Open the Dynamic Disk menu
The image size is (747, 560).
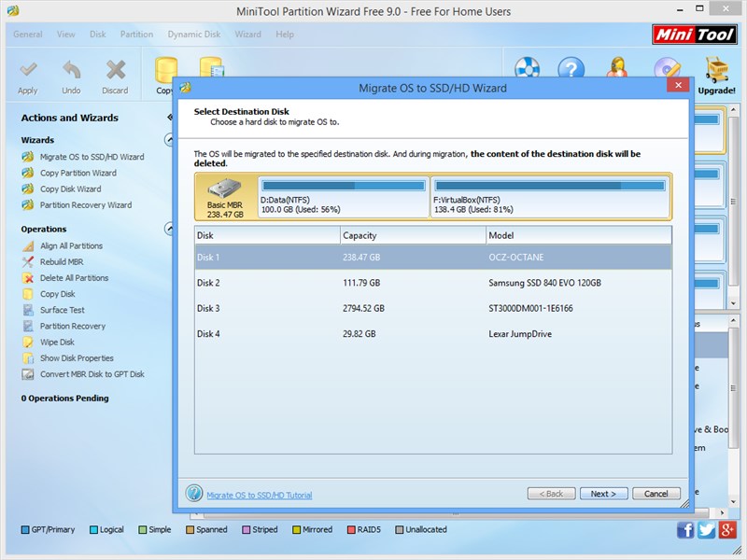click(194, 35)
